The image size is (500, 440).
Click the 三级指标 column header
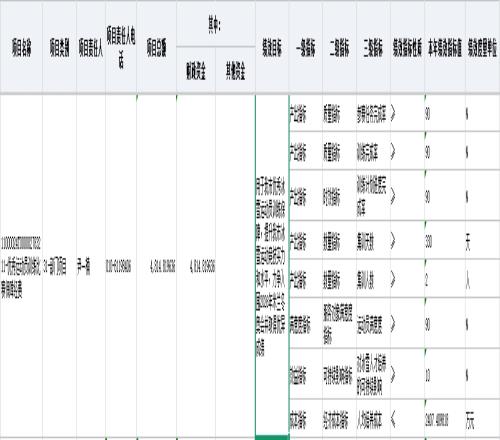[x=373, y=47]
